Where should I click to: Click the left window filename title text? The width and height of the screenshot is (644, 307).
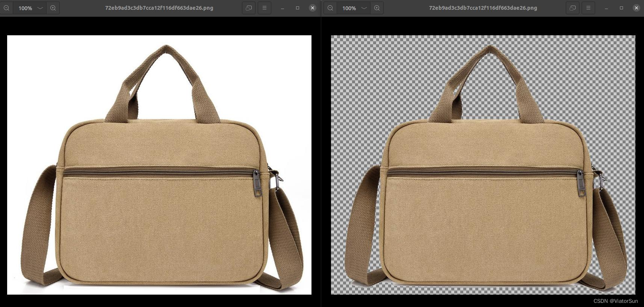coord(159,8)
